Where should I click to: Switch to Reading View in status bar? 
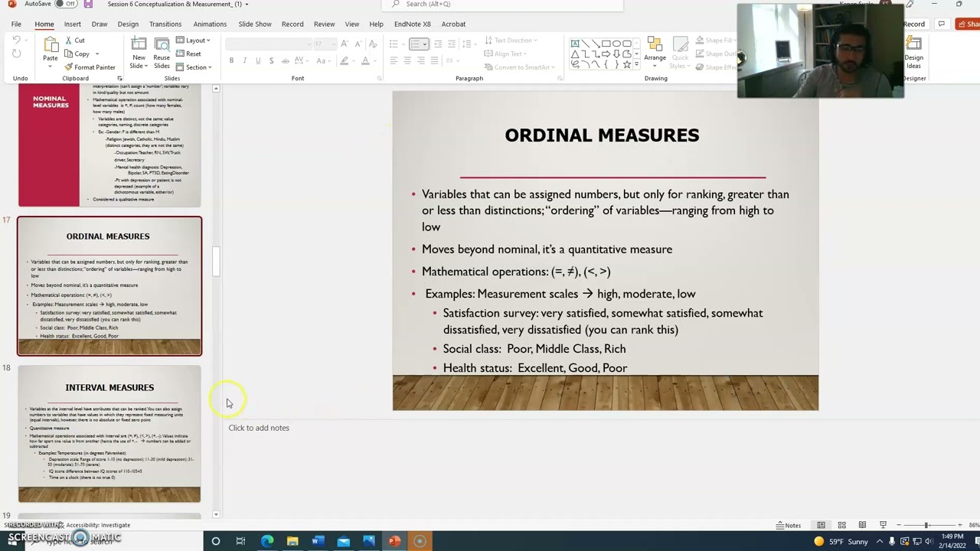[x=862, y=525]
